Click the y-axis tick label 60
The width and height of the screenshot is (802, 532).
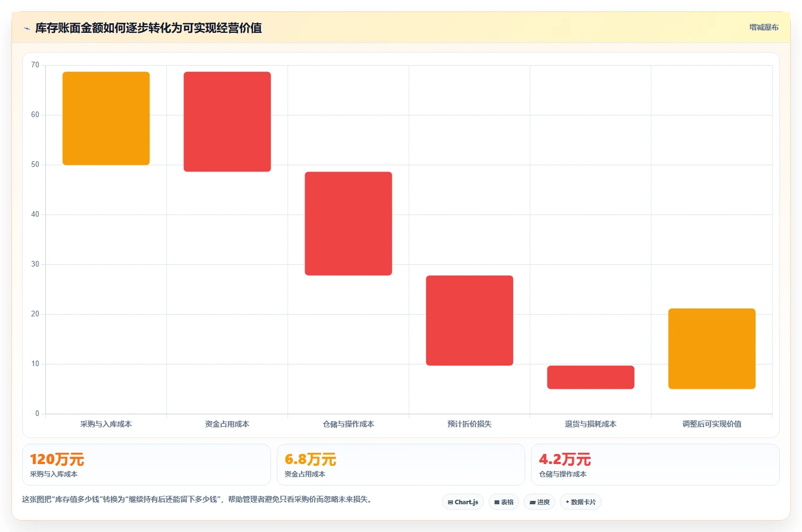35,115
